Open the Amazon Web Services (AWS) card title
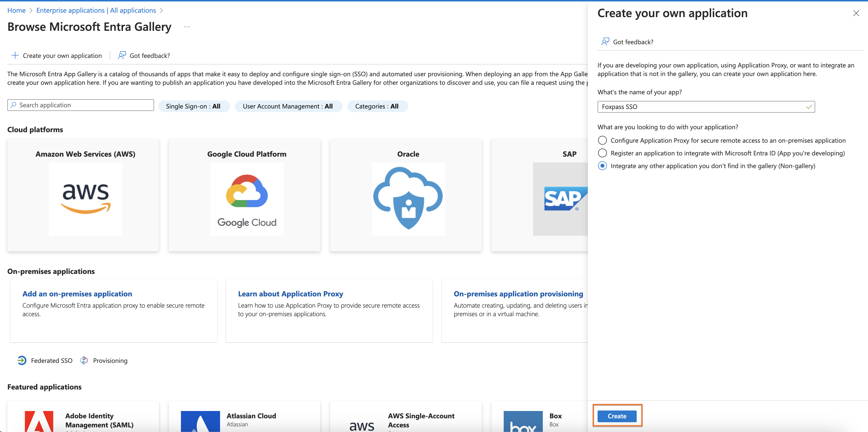Screen dimensions: 868x432 pos(85,154)
